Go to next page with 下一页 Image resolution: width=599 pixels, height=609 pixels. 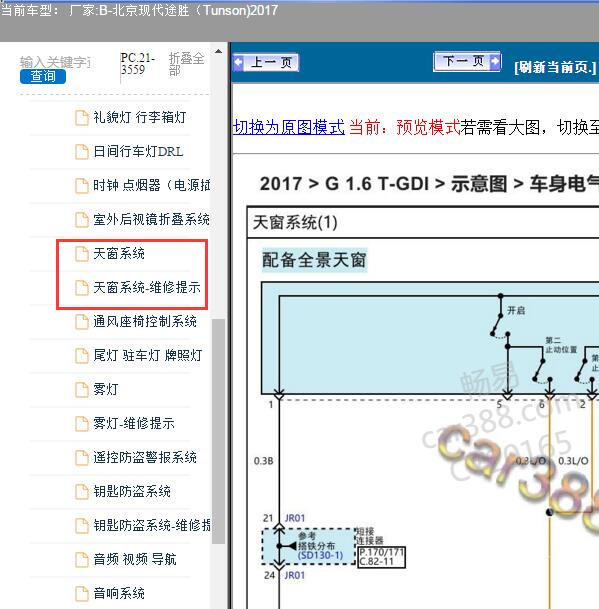(467, 61)
